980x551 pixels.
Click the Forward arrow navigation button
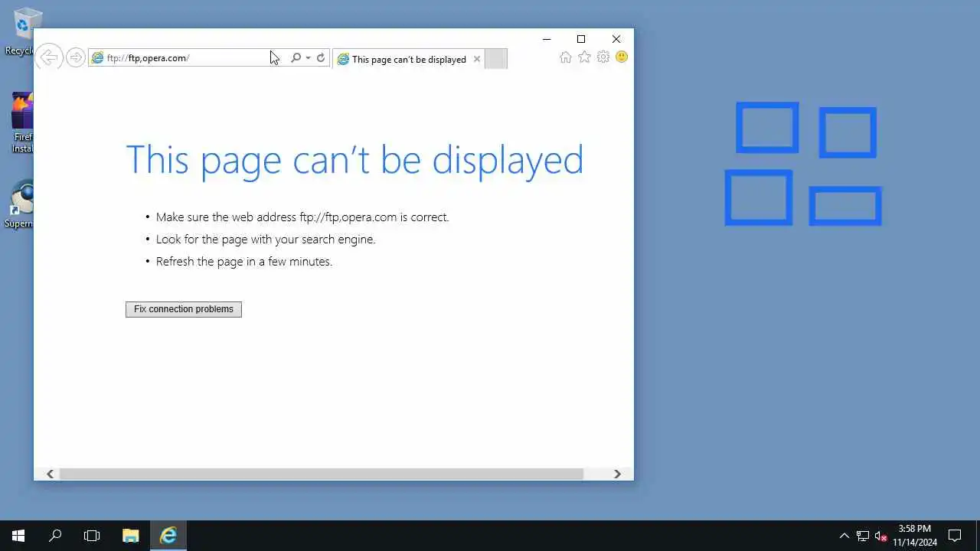tap(75, 57)
